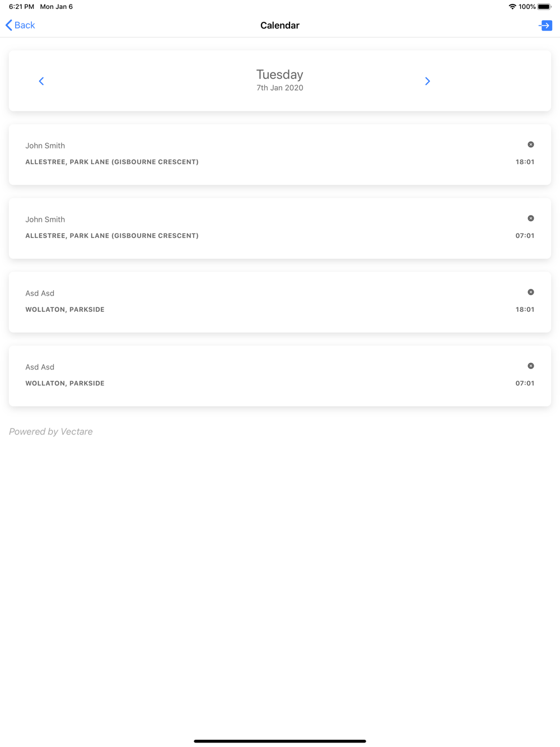
Task: Open John Smith's 07:01 Allestree booking card
Action: click(x=280, y=228)
